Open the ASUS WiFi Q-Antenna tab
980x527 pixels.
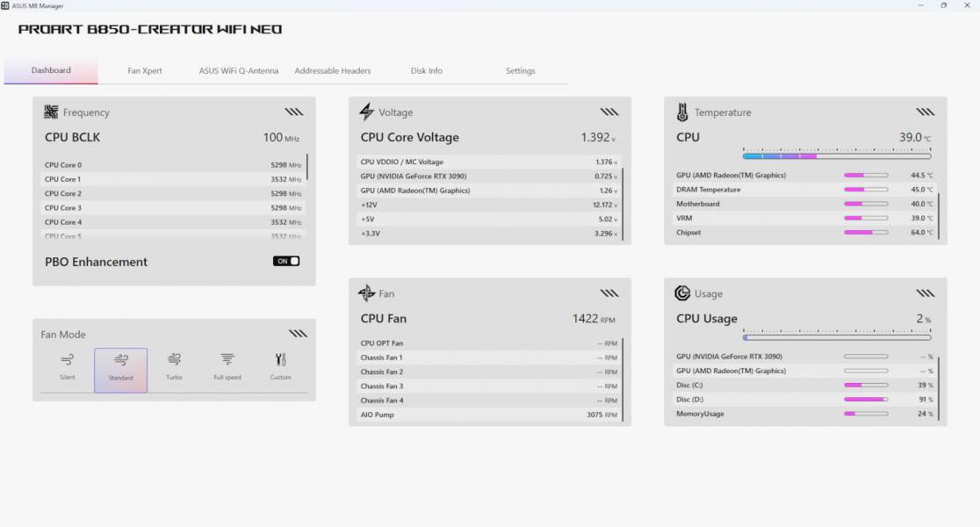(x=239, y=70)
